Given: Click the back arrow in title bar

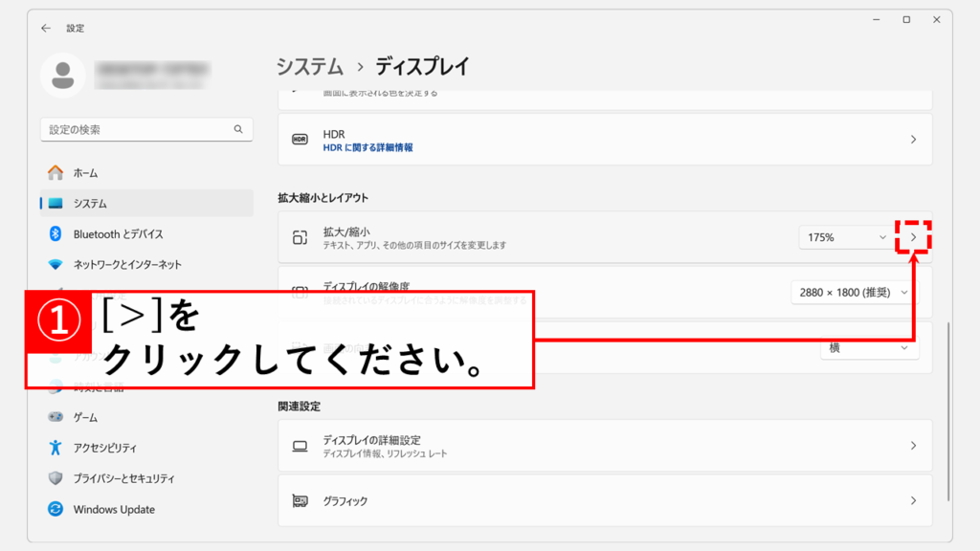Looking at the screenshot, I should (46, 29).
